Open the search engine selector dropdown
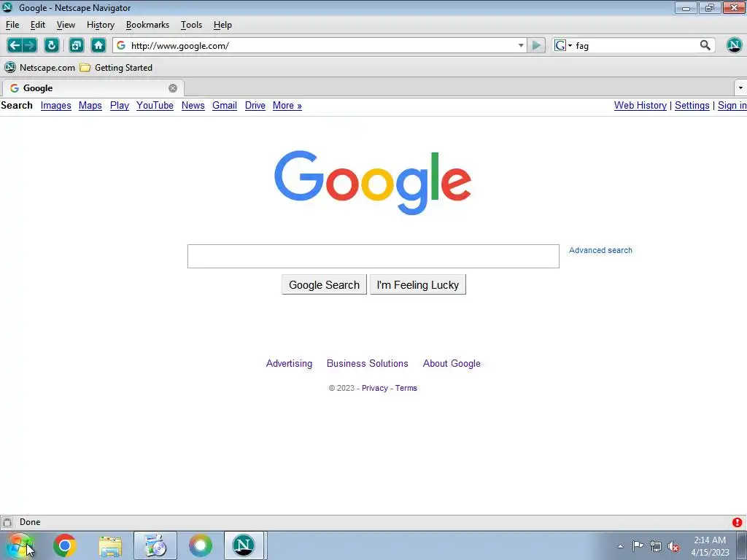This screenshot has height=560, width=747. [564, 46]
